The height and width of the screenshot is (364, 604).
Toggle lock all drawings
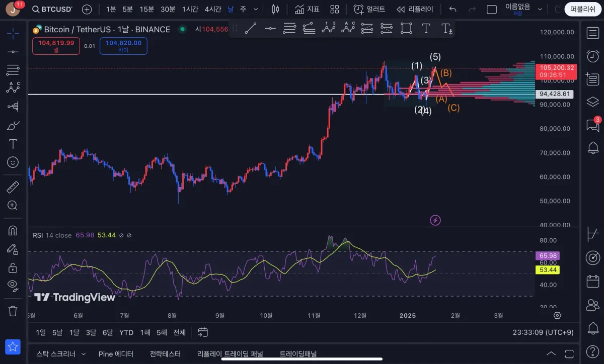(13, 267)
